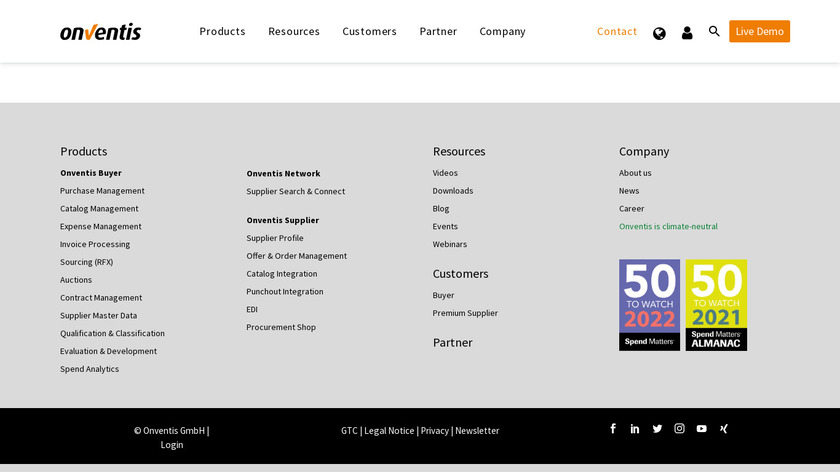Open the EDI link

252,309
